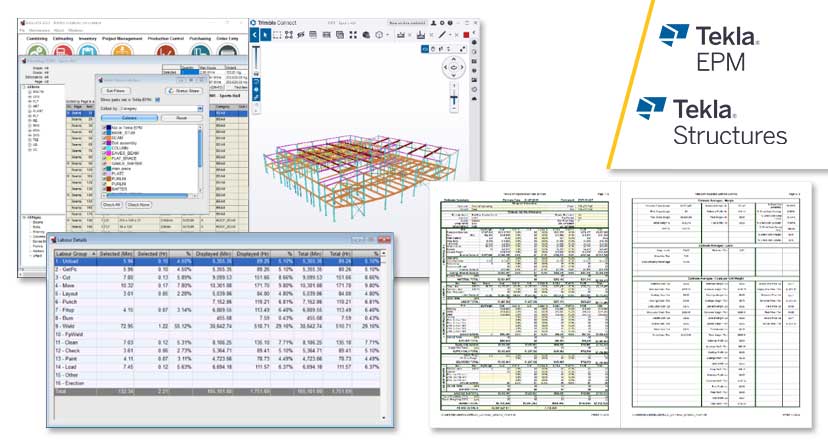Open the Maintenance menu in Tekla EPM

[x=39, y=31]
